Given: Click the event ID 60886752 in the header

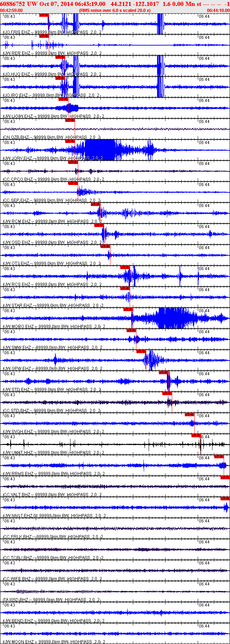Looking at the screenshot, I should click(x=12, y=4).
